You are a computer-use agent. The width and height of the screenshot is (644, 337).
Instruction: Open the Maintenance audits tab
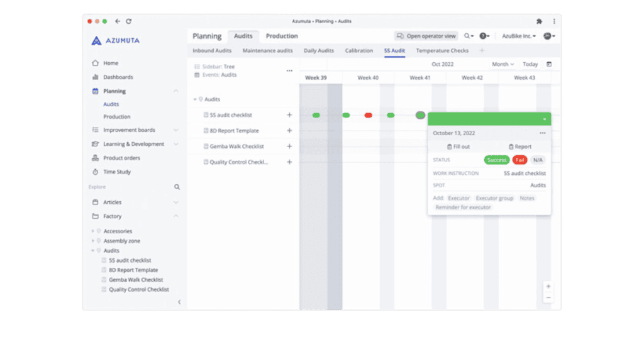click(267, 50)
